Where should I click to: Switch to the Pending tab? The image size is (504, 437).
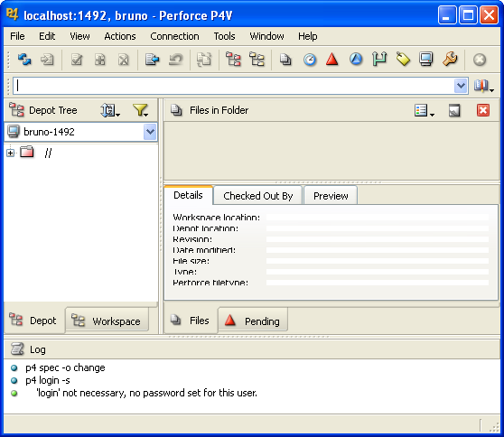(253, 321)
